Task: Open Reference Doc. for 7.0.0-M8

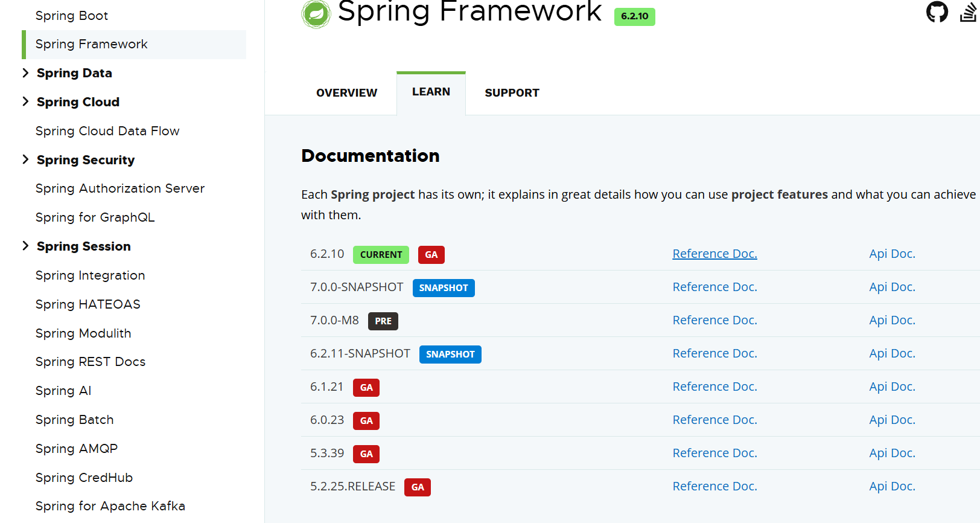Action: point(714,320)
